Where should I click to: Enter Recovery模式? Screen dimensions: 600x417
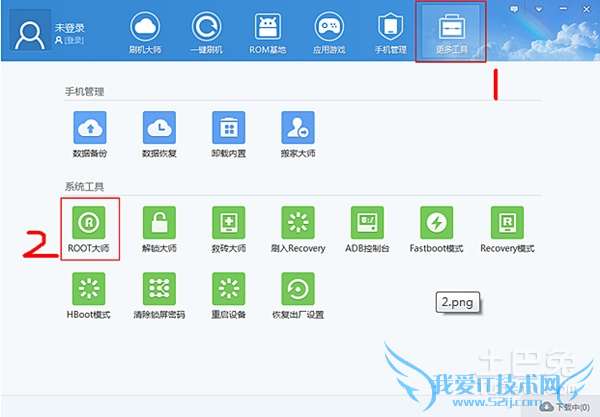point(507,230)
